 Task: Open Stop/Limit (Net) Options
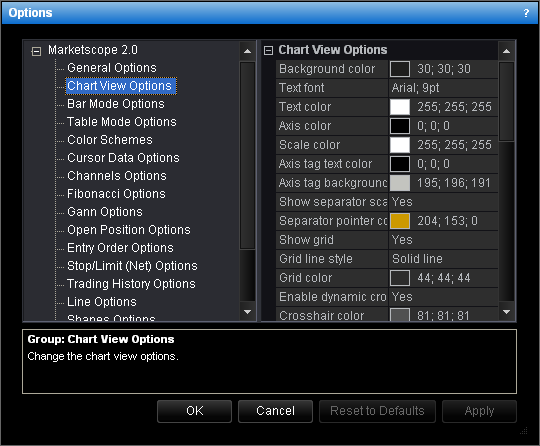click(x=132, y=266)
